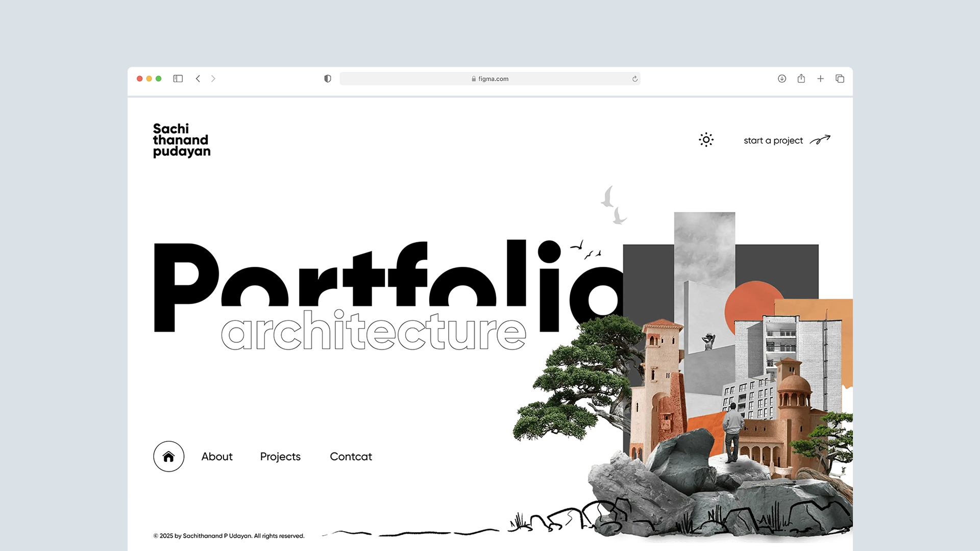This screenshot has height=551, width=980.
Task: Go to the Contcat page link
Action: click(351, 457)
